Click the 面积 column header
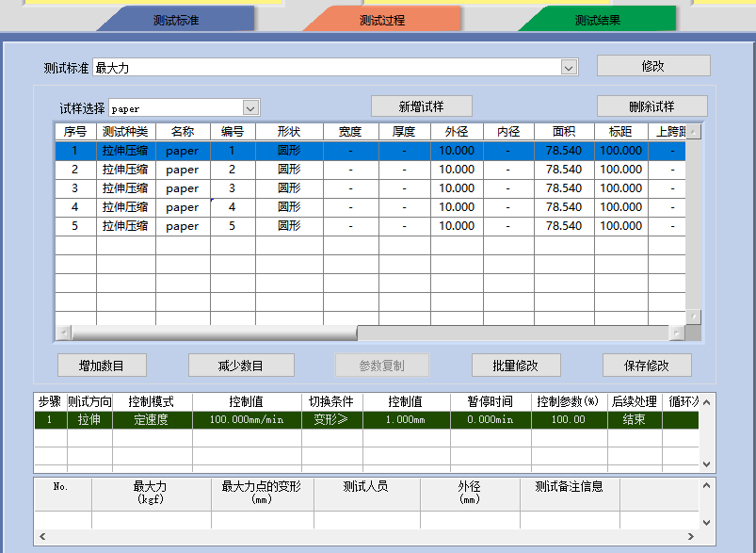 564,132
